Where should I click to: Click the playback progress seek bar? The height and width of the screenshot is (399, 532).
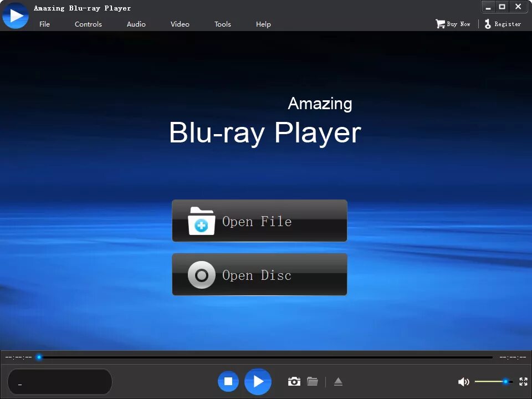tap(265, 357)
